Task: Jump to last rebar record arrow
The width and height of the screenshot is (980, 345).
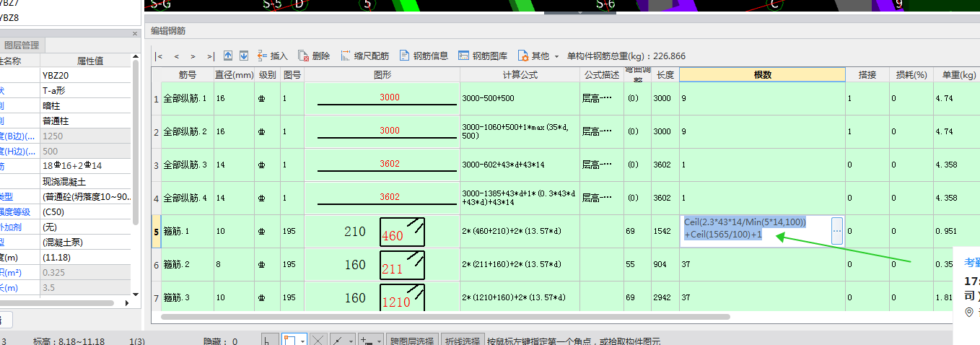Action: (x=211, y=56)
